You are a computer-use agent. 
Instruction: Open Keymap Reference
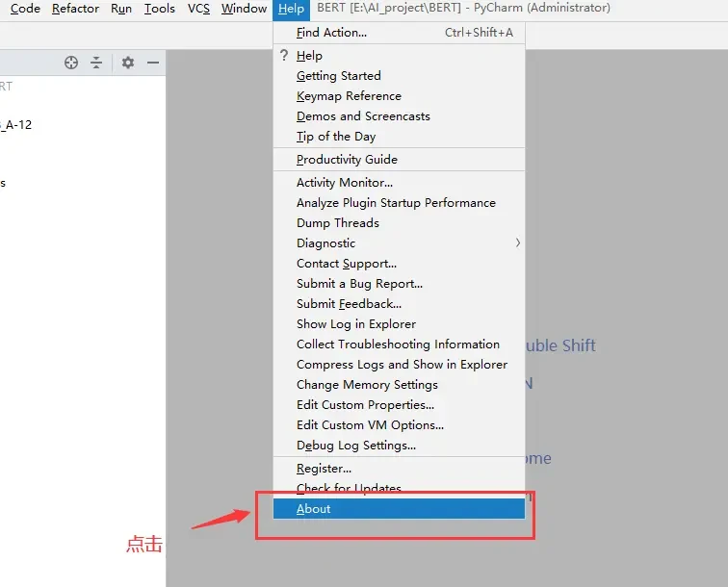tap(349, 96)
